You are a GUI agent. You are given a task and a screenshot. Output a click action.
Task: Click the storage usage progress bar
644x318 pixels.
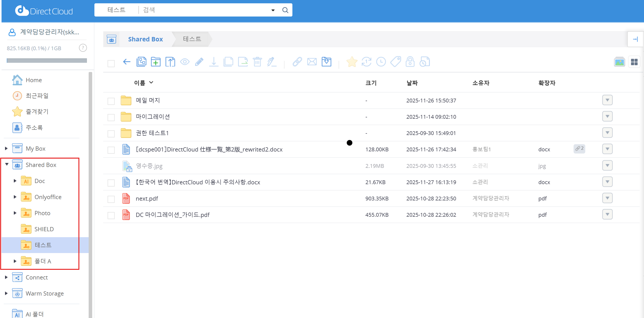(47, 60)
